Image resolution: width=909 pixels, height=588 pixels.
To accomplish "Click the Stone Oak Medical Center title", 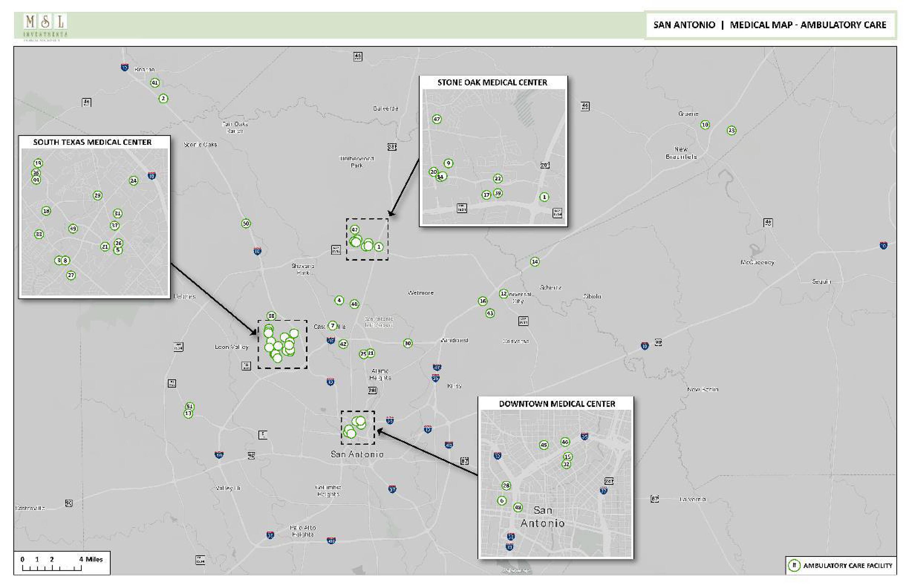I will click(x=492, y=82).
